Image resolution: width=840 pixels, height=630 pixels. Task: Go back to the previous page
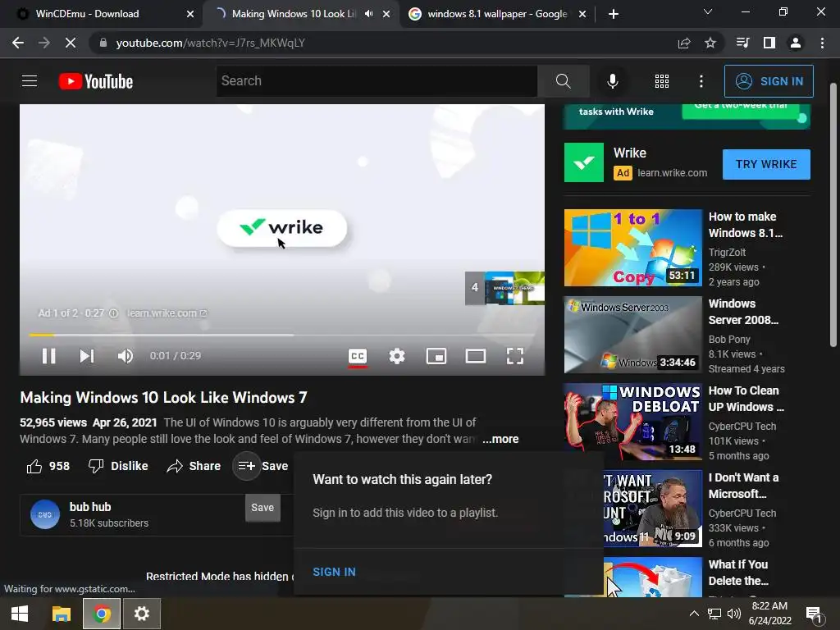pyautogui.click(x=18, y=43)
